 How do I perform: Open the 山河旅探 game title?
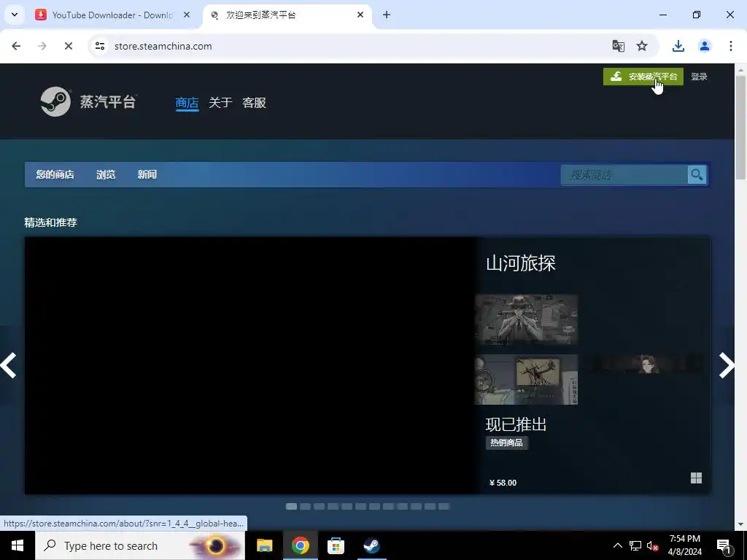pos(521,263)
